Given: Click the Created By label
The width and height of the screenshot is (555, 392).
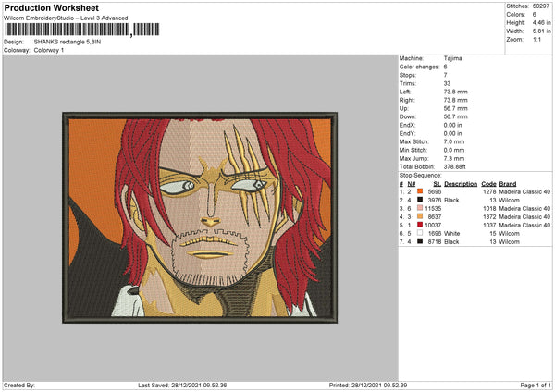Looking at the screenshot, I should (x=19, y=385).
